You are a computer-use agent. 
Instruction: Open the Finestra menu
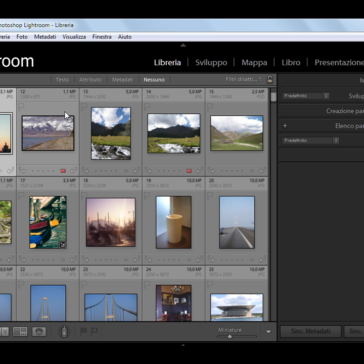[102, 37]
